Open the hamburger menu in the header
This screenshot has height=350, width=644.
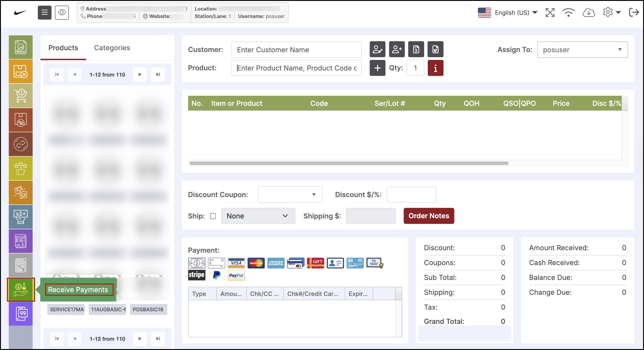(45, 12)
